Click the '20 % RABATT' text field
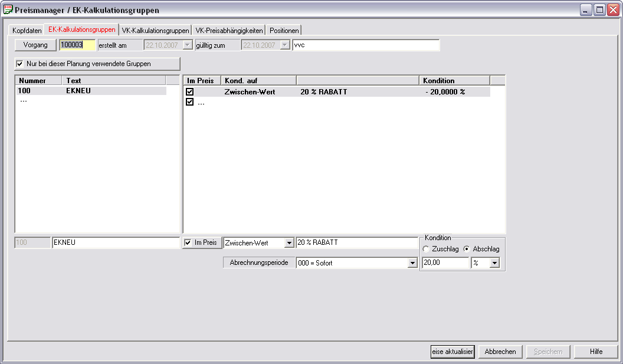623x364 pixels. 356,242
